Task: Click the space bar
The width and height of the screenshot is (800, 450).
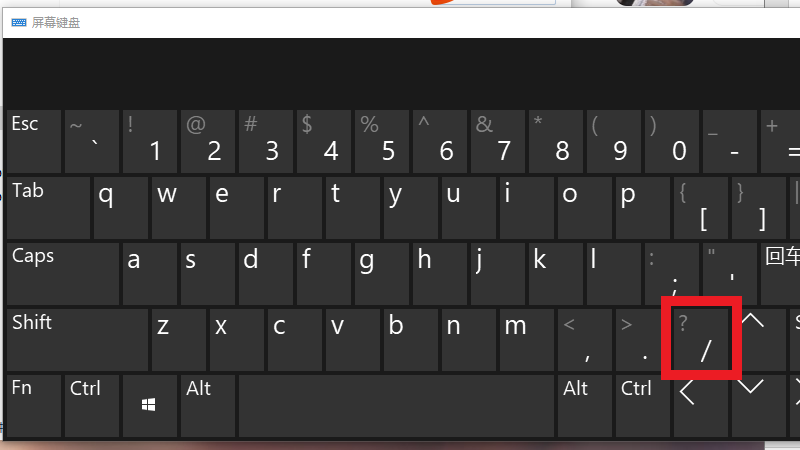Action: click(396, 406)
